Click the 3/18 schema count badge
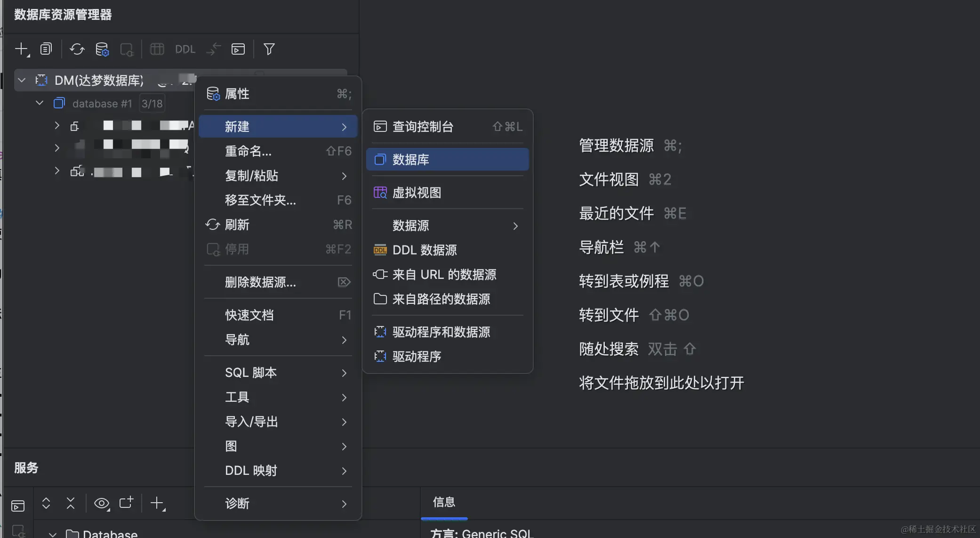Screen dimensions: 980x538 (152, 104)
